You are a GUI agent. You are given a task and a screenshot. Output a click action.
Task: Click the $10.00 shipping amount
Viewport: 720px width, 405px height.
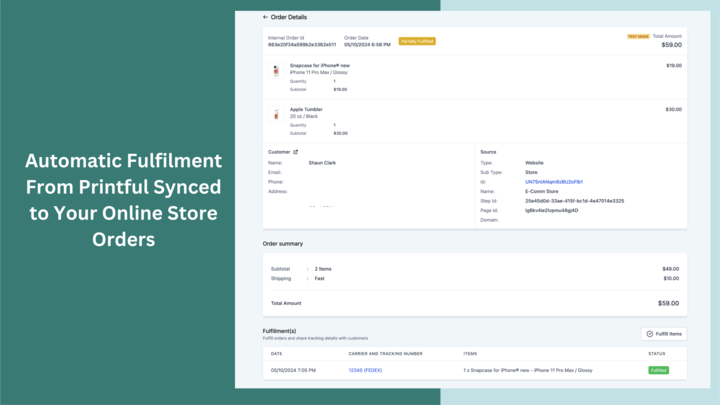coord(671,279)
